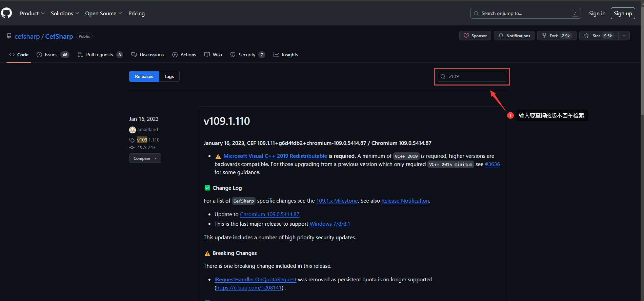
Task: Expand the Product menu
Action: coord(32,13)
